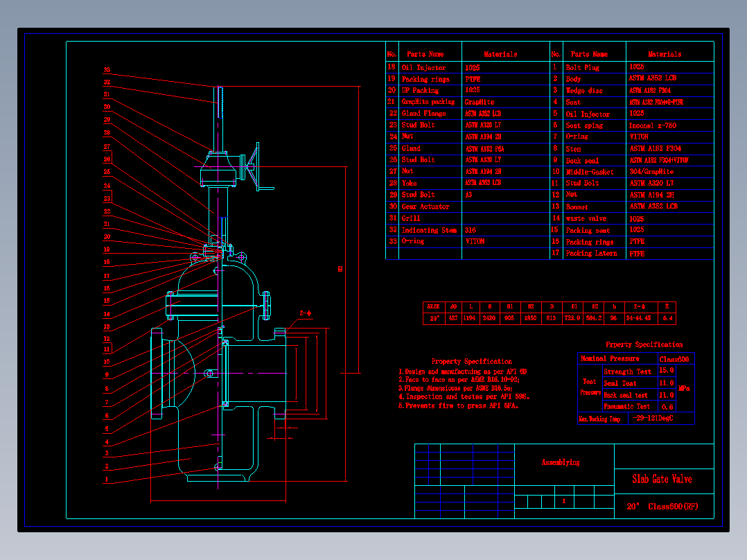Screen dimensions: 747x560
Task: Select the "Z-Φ" dimension label near flange
Action: [x=306, y=313]
